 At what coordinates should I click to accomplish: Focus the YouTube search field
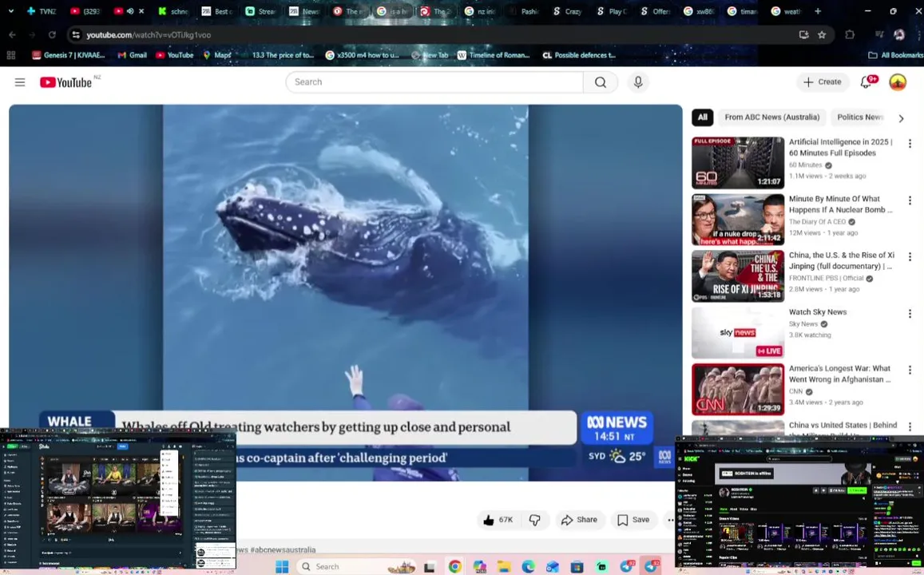tap(435, 82)
